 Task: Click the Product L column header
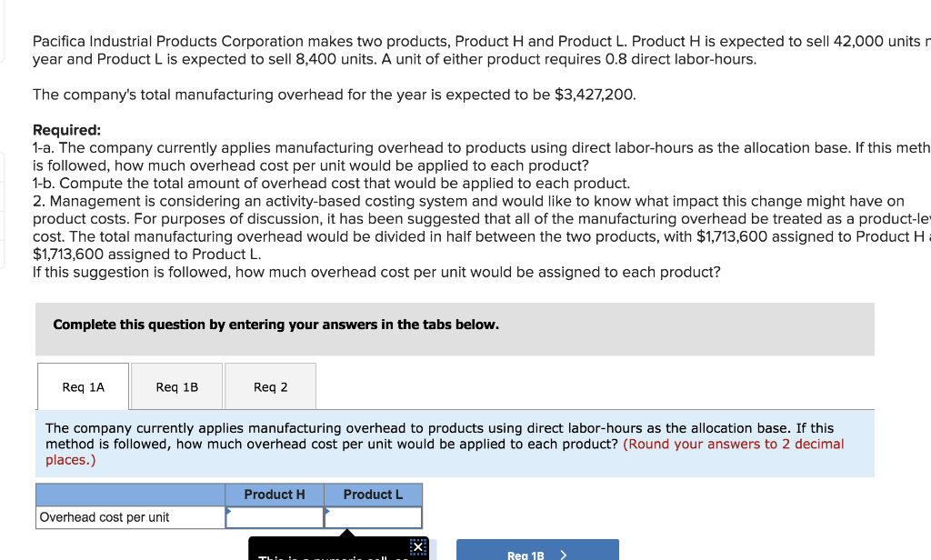374,494
